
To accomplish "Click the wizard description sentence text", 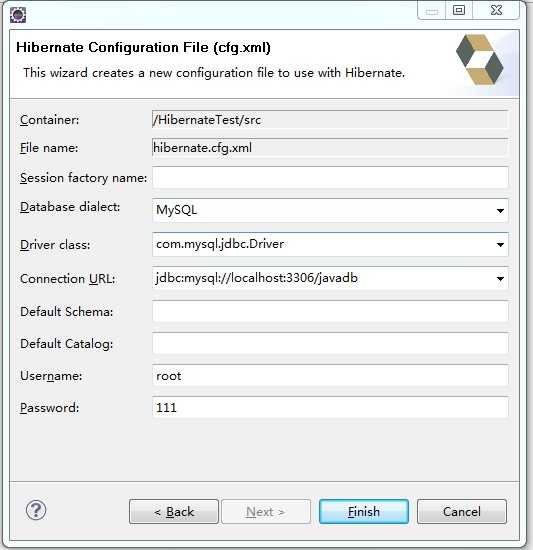I will pos(214,73).
